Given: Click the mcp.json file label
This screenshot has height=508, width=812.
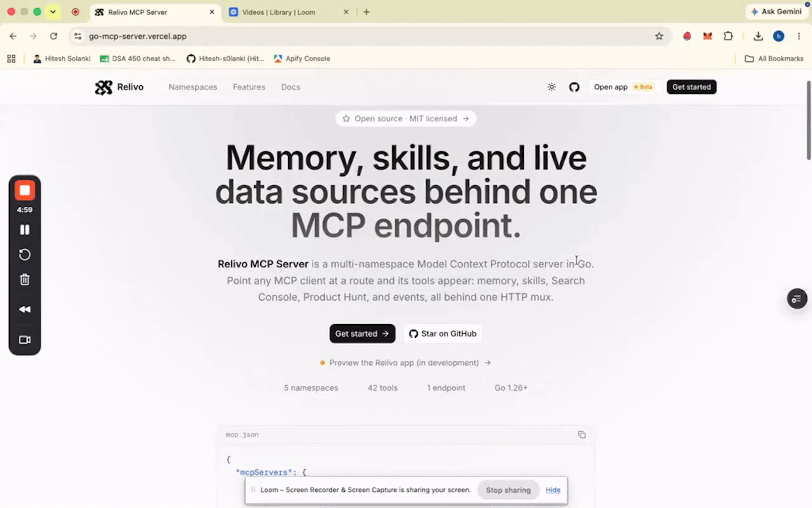Looking at the screenshot, I should (242, 435).
